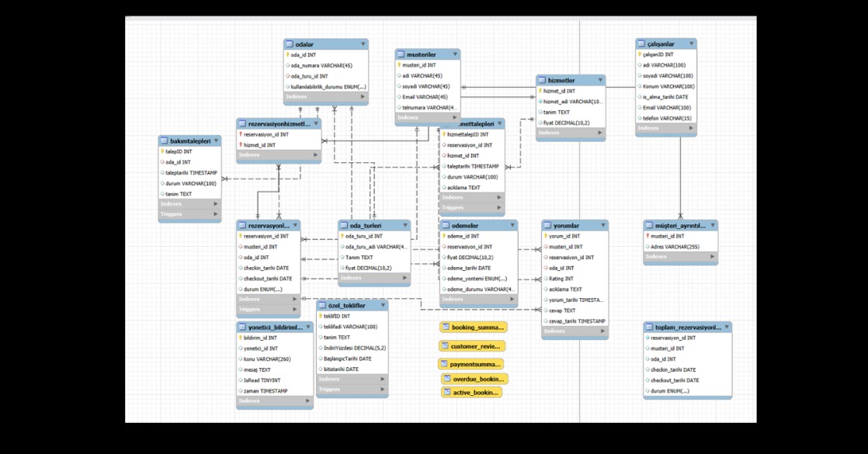Expand Indexes section of oda_turleri table
The width and height of the screenshot is (868, 454).
[404, 278]
